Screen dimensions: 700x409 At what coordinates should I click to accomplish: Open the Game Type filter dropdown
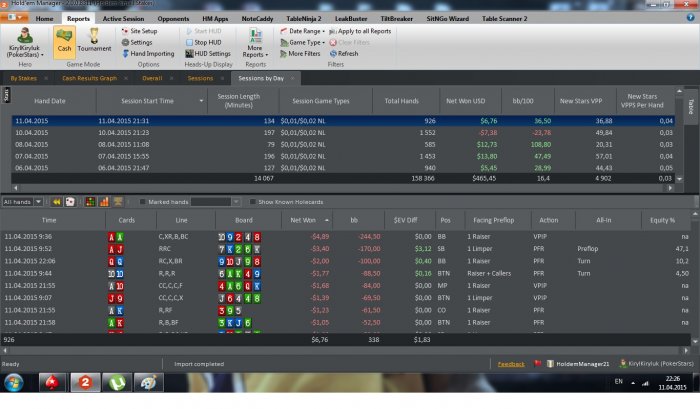[x=302, y=42]
